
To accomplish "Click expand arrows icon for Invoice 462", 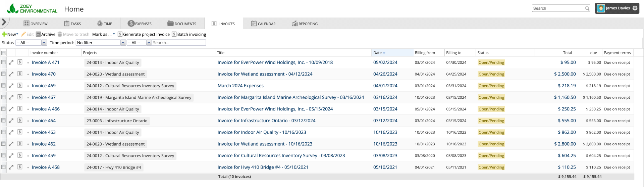I will pyautogui.click(x=11, y=144).
